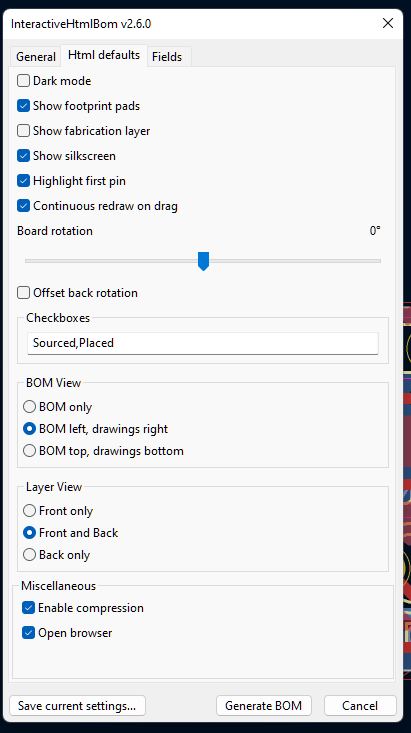Choose Back only layer view
The height and width of the screenshot is (733, 411).
(x=29, y=555)
